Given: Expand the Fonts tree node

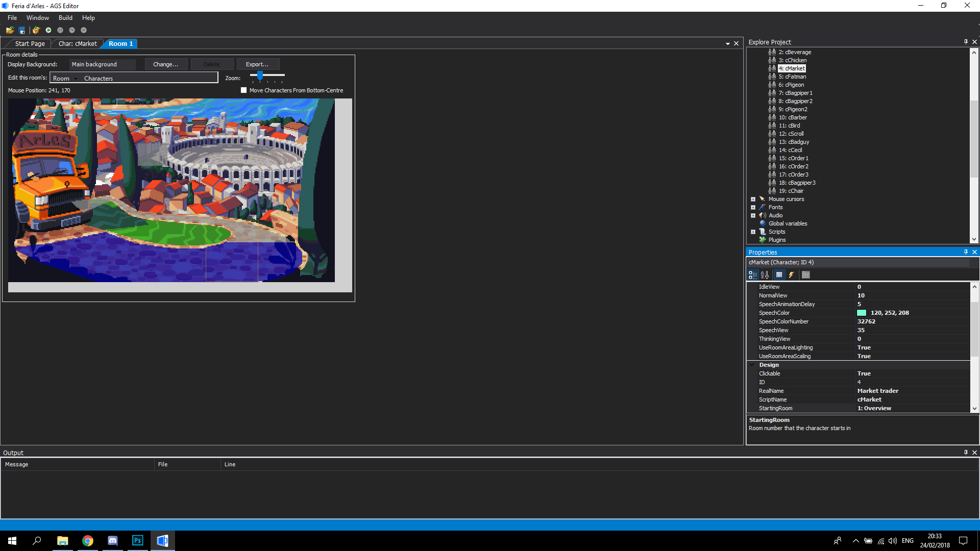Looking at the screenshot, I should [x=753, y=208].
